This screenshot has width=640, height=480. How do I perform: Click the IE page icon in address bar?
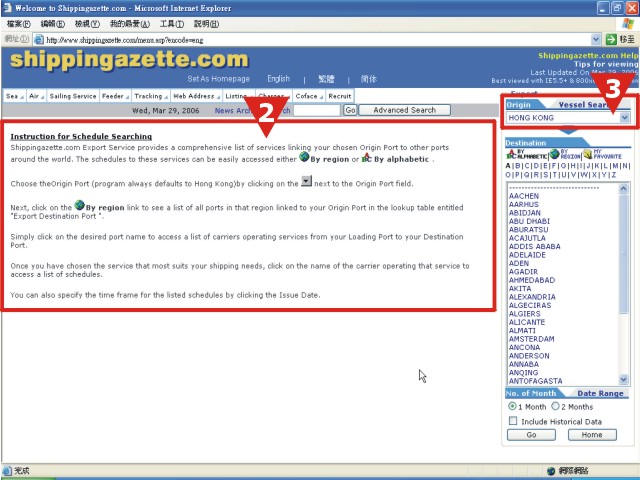(x=39, y=40)
